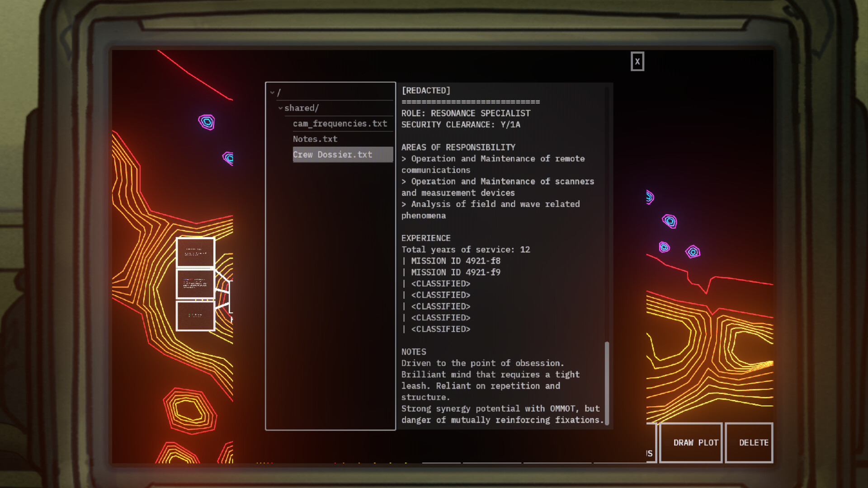The width and height of the screenshot is (868, 488).
Task: Click the lower-right cyan marker on right map
Action: [x=693, y=252]
